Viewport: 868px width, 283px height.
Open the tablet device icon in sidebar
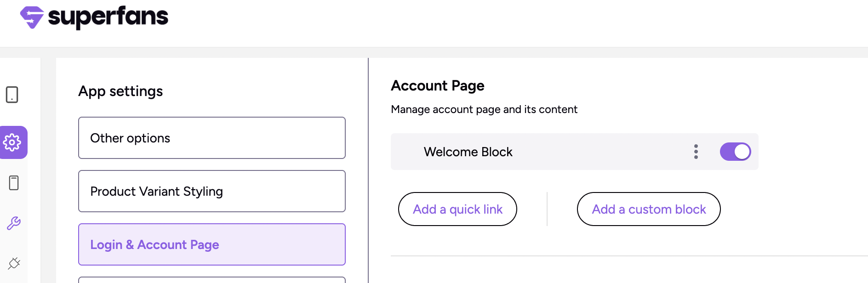click(x=12, y=95)
